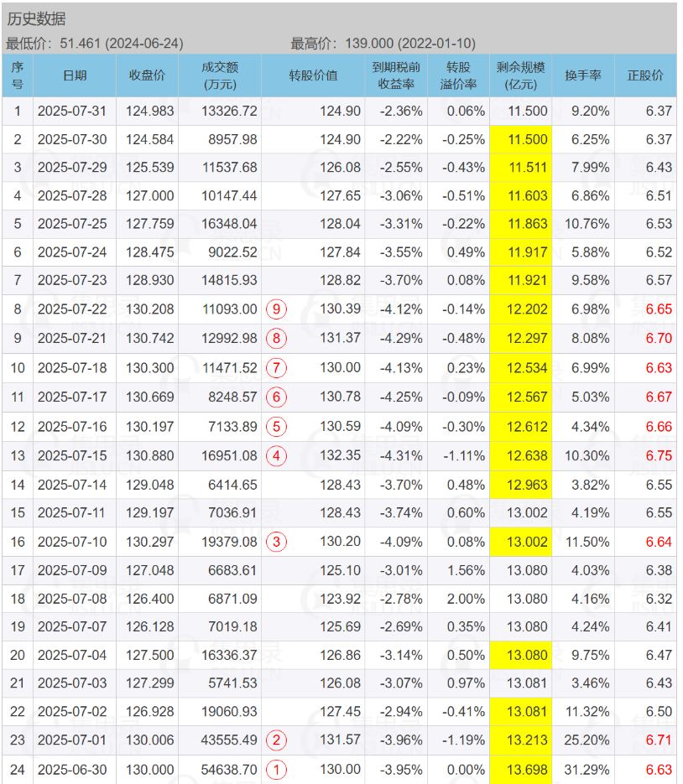Open the circled number 3 marker
This screenshot has height=784, width=683.
(277, 543)
